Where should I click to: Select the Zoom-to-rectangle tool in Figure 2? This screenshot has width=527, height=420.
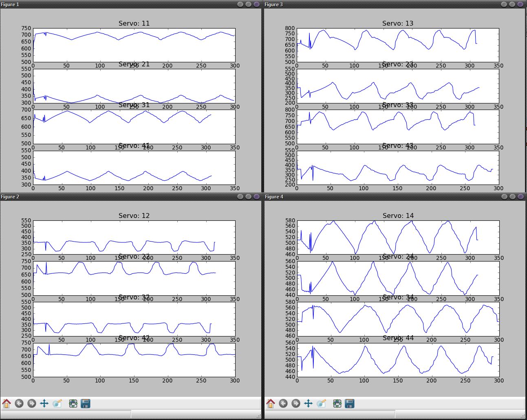[x=57, y=403]
